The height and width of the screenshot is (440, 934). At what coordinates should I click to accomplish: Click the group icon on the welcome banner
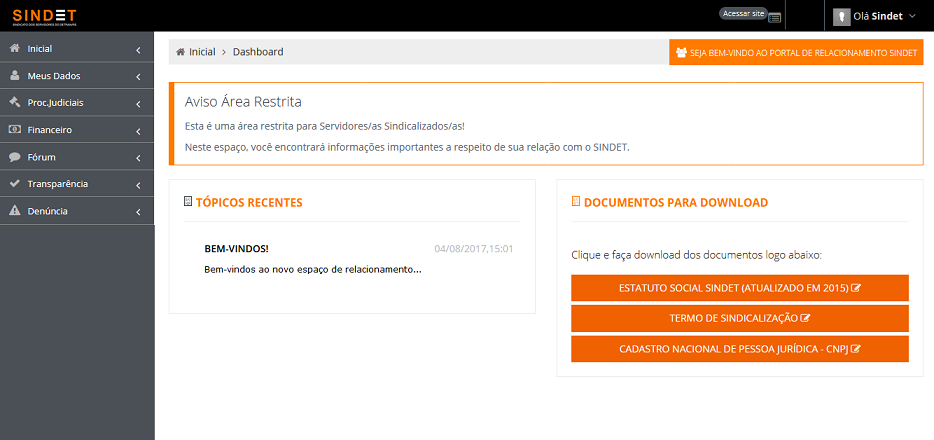tap(681, 52)
